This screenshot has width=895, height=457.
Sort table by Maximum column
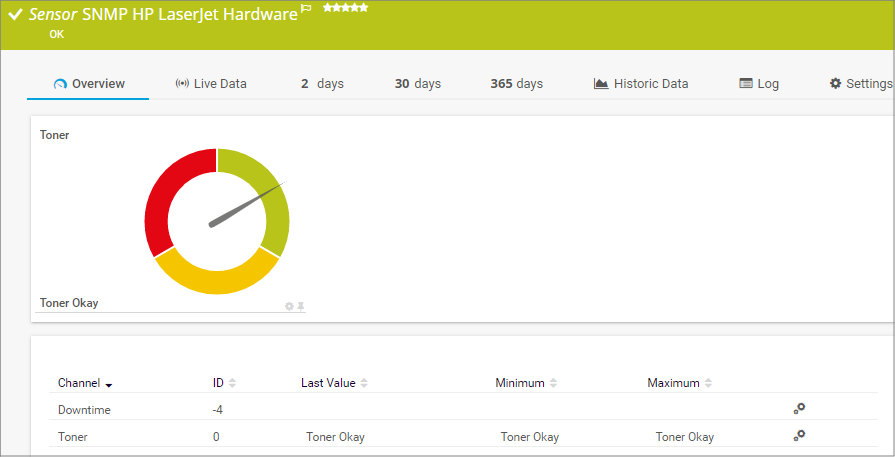coord(679,383)
